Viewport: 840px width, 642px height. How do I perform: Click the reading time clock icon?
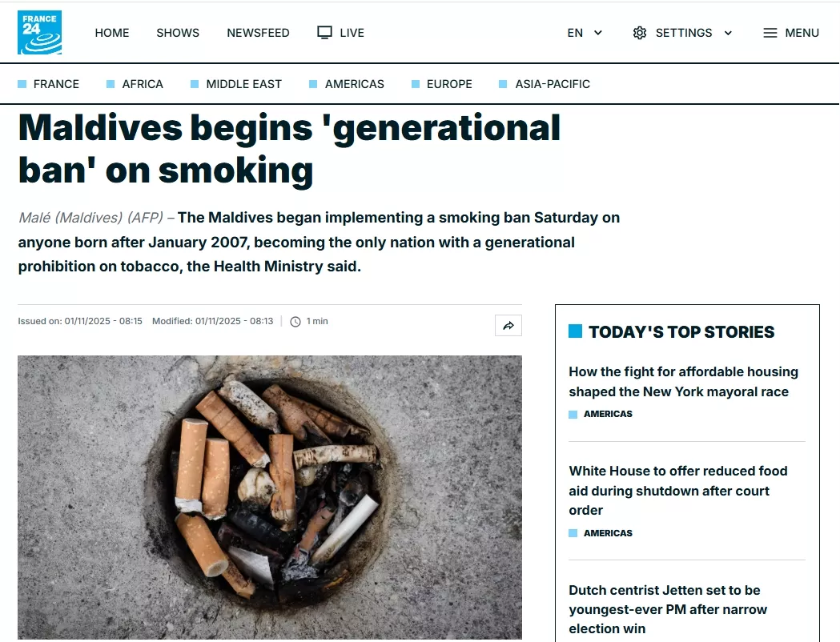tap(295, 322)
